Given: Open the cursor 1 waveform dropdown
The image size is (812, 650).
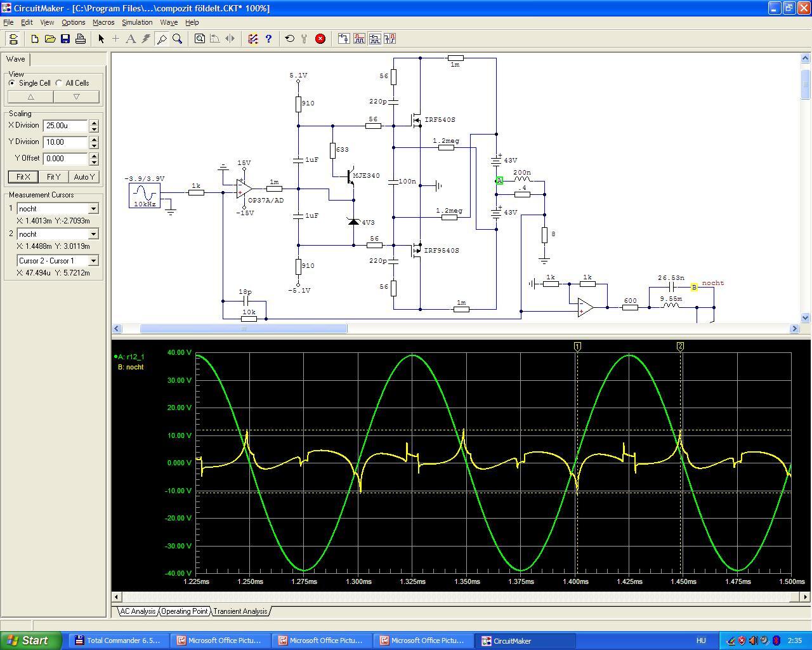Looking at the screenshot, I should pos(93,209).
